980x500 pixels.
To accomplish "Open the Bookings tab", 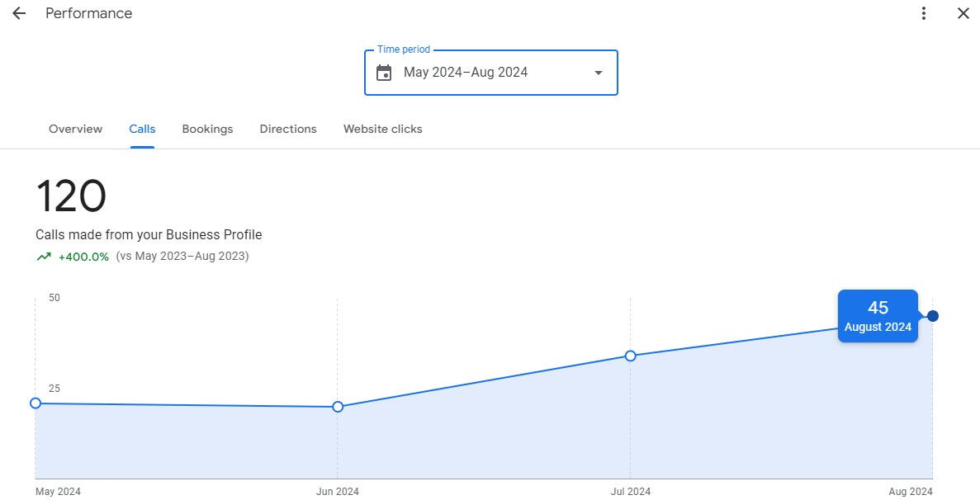I will [x=207, y=129].
